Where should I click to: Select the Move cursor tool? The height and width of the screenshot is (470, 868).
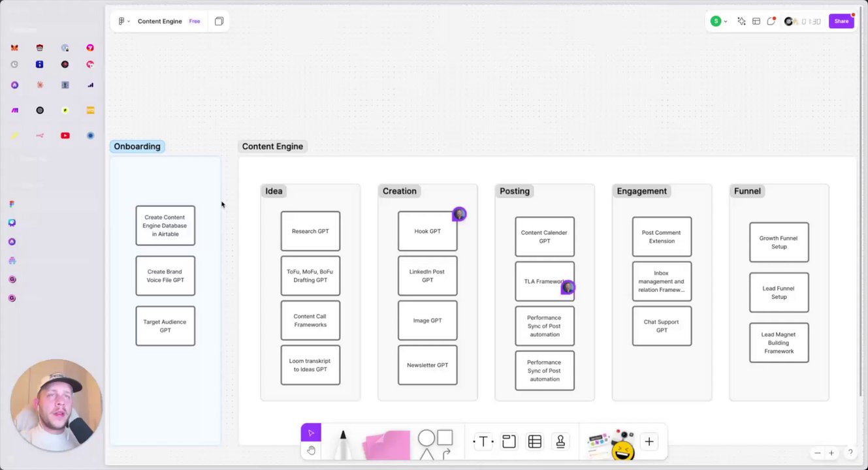pyautogui.click(x=311, y=432)
